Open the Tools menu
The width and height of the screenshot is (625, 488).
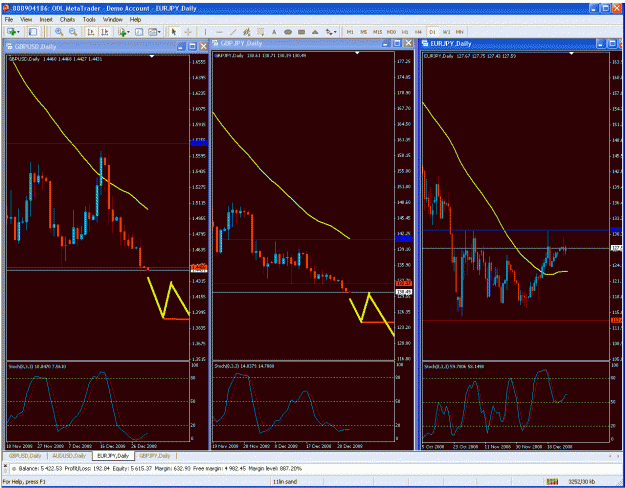[89, 19]
